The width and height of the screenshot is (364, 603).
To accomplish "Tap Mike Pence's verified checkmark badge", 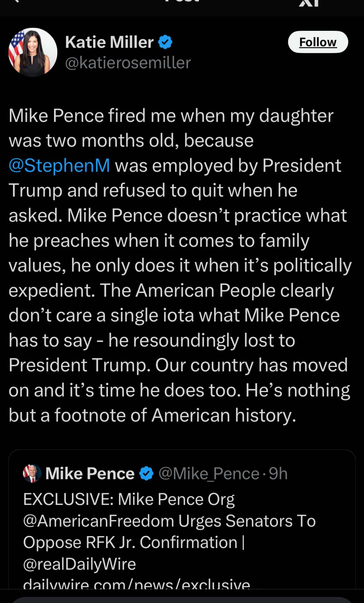I will 147,473.
